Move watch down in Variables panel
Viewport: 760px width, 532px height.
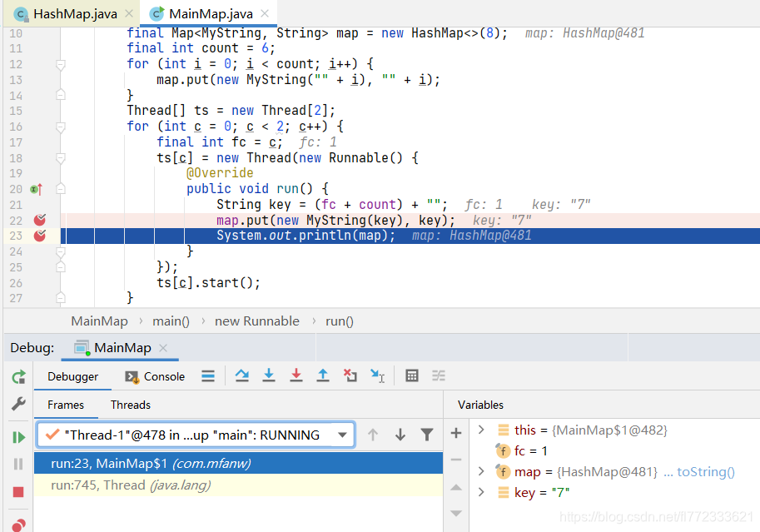pyautogui.click(x=456, y=513)
